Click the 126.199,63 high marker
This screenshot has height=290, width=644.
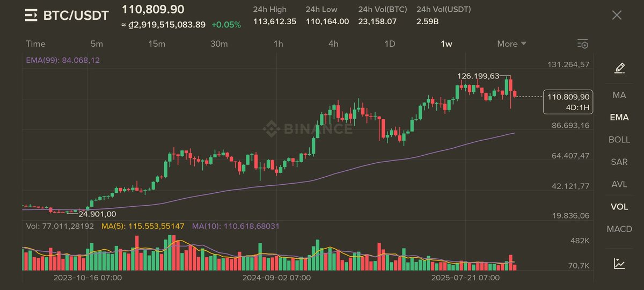pos(478,76)
